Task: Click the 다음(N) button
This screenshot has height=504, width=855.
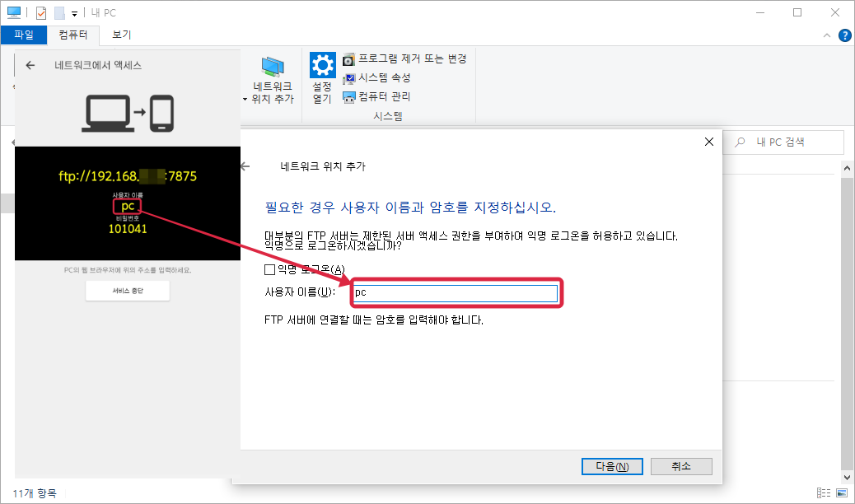Action: click(612, 466)
